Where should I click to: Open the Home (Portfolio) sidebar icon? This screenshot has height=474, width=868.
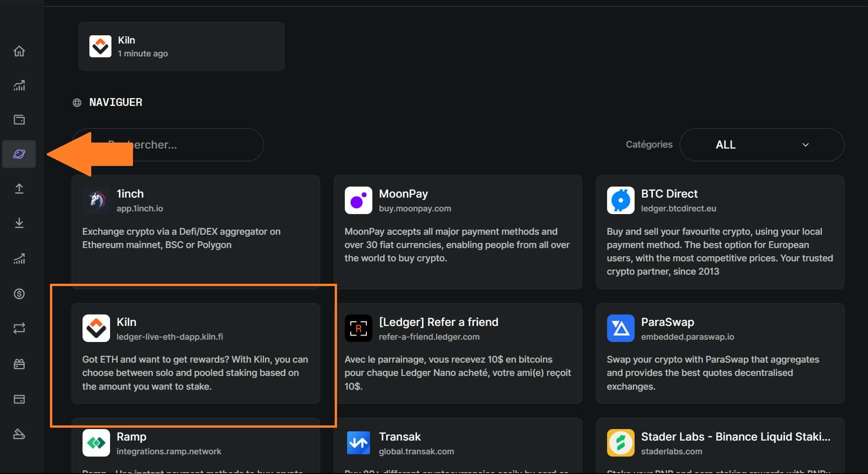pos(19,51)
